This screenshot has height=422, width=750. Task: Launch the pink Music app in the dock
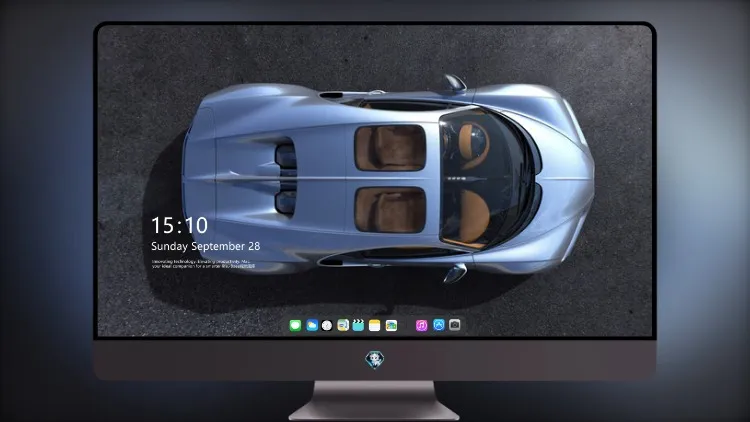(421, 325)
